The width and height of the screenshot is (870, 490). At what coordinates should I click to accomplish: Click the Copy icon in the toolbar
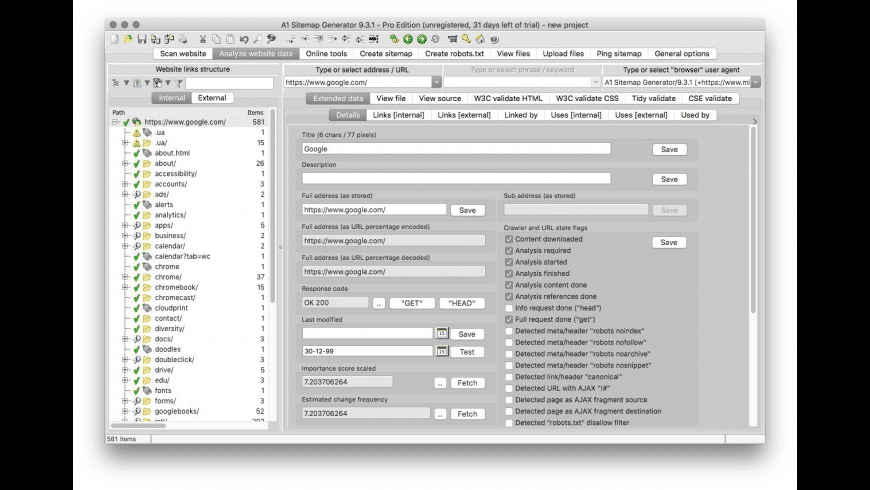click(x=216, y=39)
